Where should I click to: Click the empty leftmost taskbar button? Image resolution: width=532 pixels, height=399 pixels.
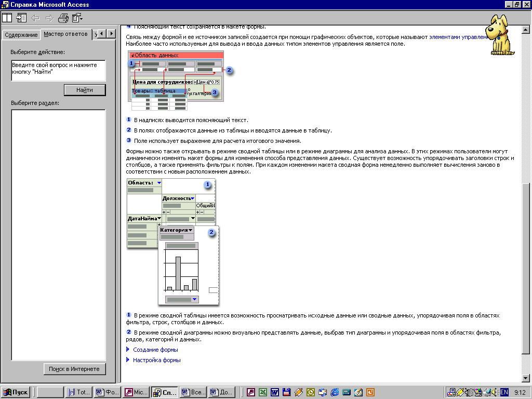[50, 392]
